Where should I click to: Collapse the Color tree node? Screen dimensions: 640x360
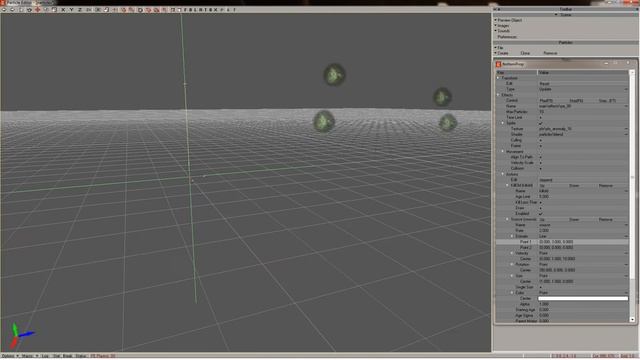(x=512, y=293)
